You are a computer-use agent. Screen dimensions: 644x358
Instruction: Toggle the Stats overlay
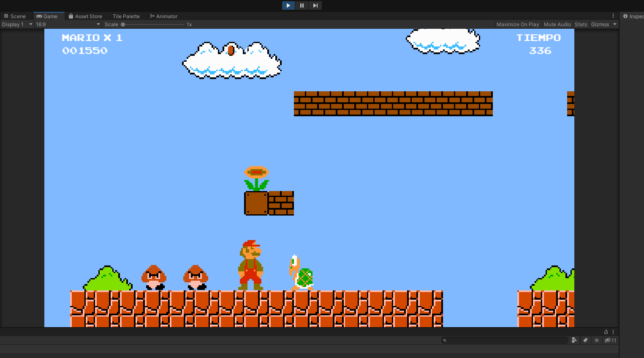tap(581, 25)
